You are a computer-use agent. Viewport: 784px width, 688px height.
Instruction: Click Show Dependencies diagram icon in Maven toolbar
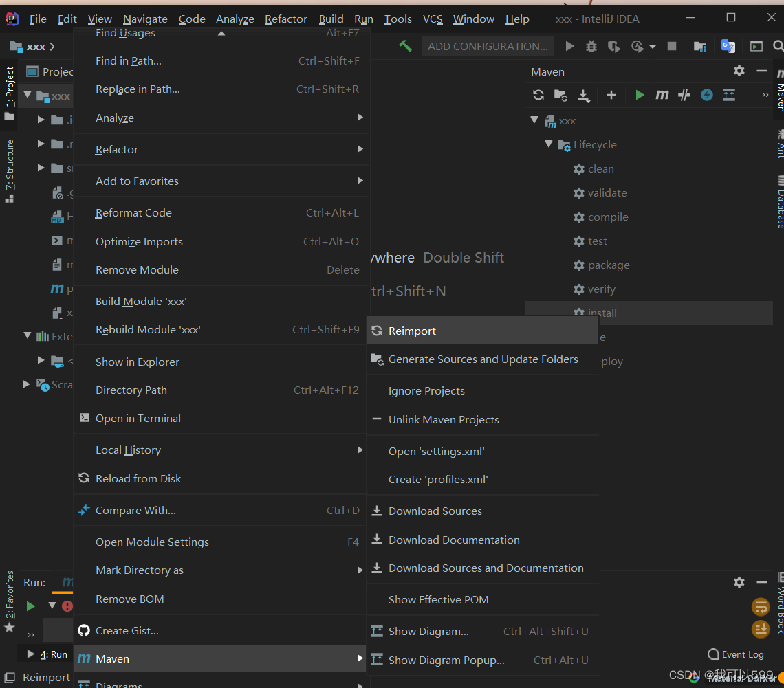pos(729,95)
